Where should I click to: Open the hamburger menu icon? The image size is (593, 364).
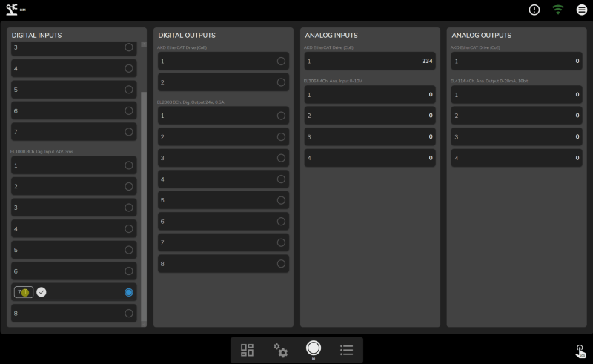point(582,10)
